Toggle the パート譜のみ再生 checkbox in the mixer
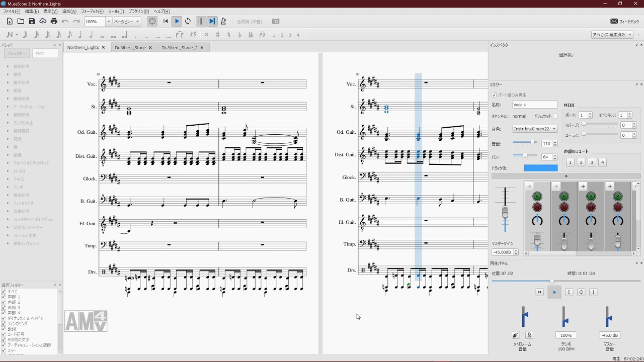Image resolution: width=644 pixels, height=362 pixels. click(x=494, y=95)
